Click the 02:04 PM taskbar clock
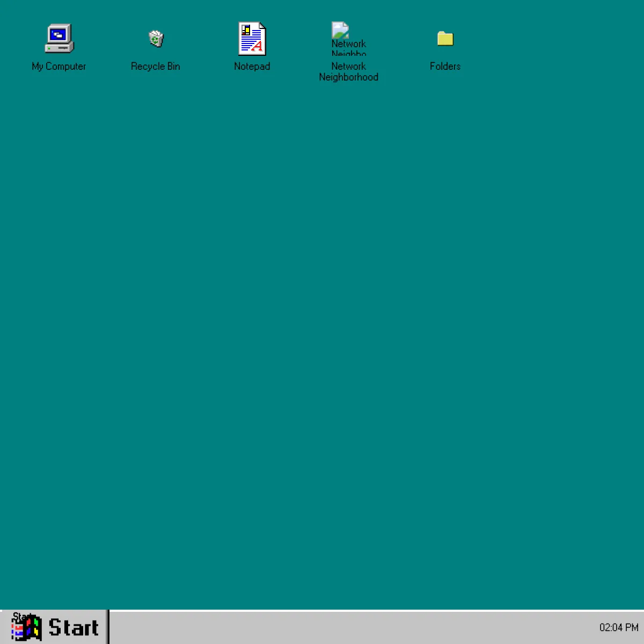Screen dimensions: 644x644 tap(619, 627)
